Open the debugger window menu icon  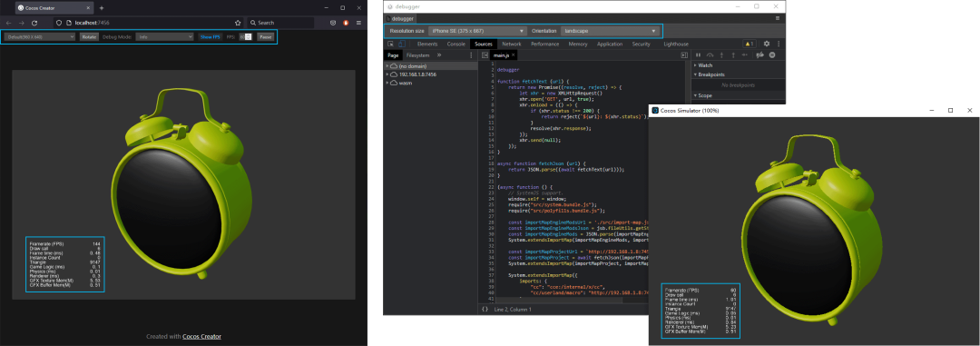click(778, 18)
